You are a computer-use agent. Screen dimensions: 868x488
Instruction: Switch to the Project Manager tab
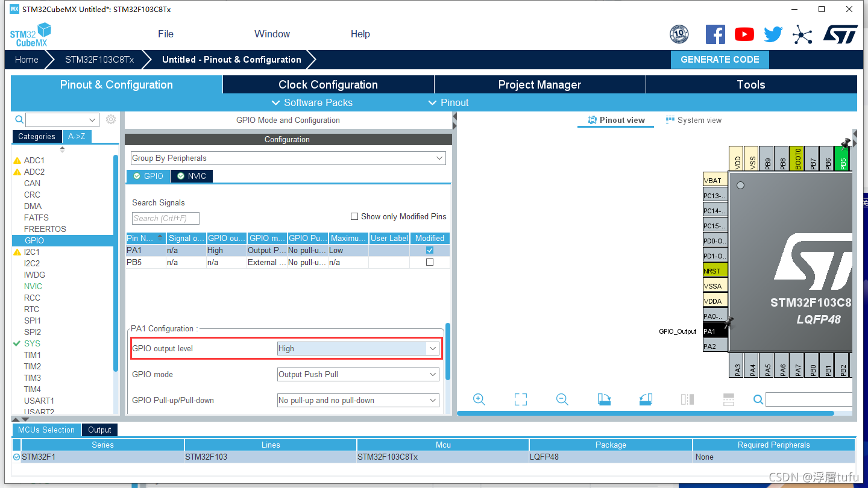[539, 84]
